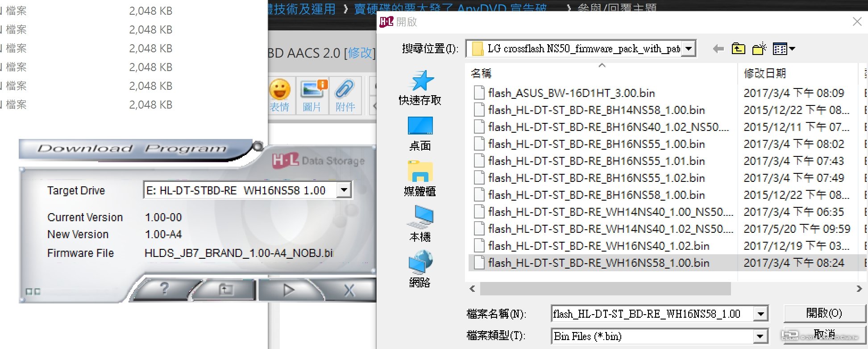Click the modified date 2017/3/4 下午 07:43
This screenshot has height=349, width=868.
pyautogui.click(x=794, y=161)
